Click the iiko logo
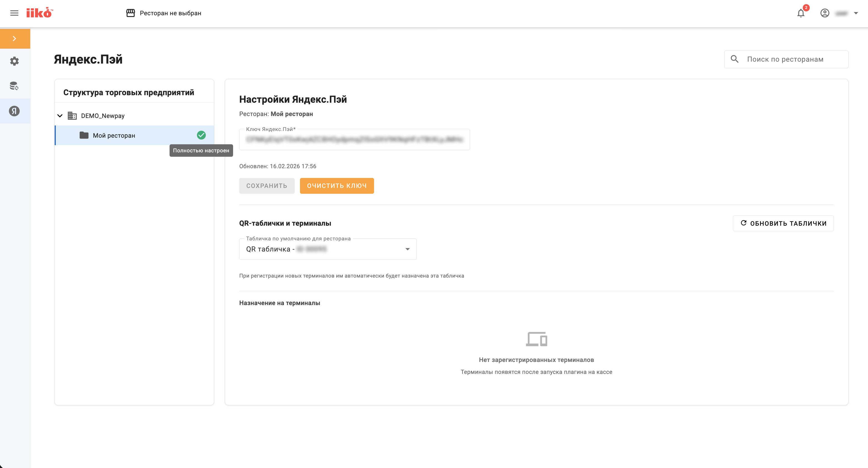 tap(39, 13)
